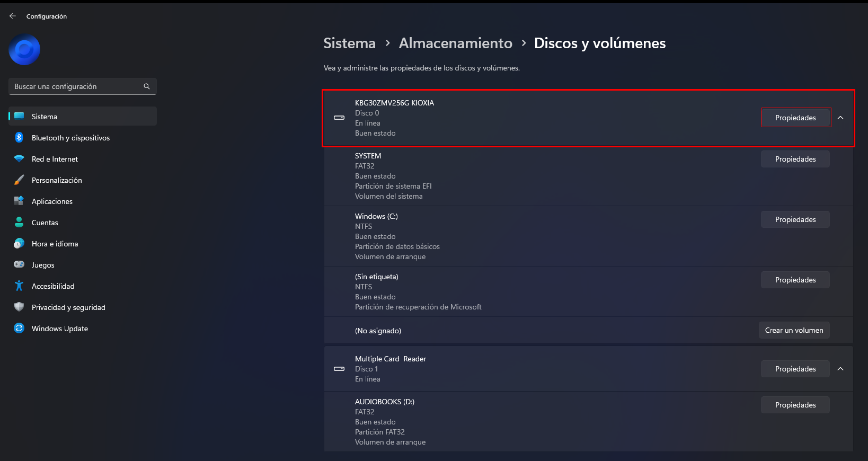Collapse the Multiple Card Reader section
The height and width of the screenshot is (461, 868).
pos(840,369)
